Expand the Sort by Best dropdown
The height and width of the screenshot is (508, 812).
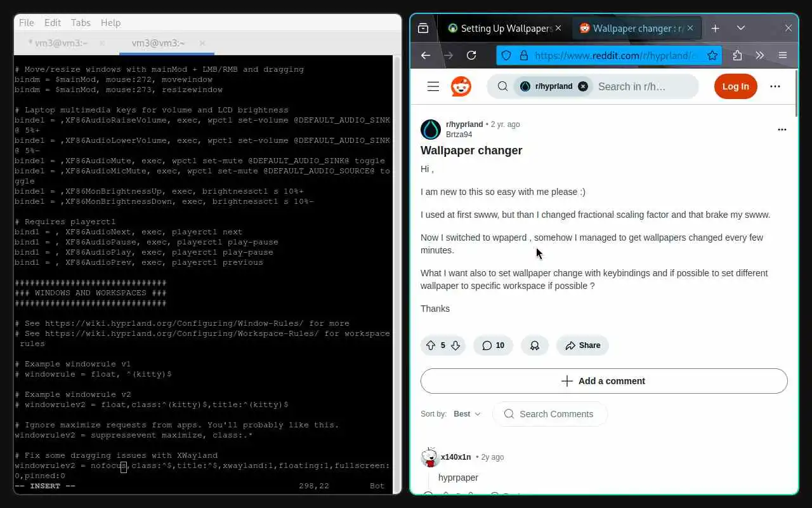[468, 414]
